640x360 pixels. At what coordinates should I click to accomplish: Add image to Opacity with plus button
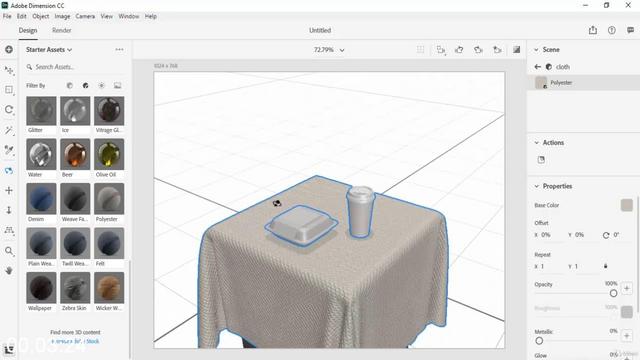(x=627, y=289)
